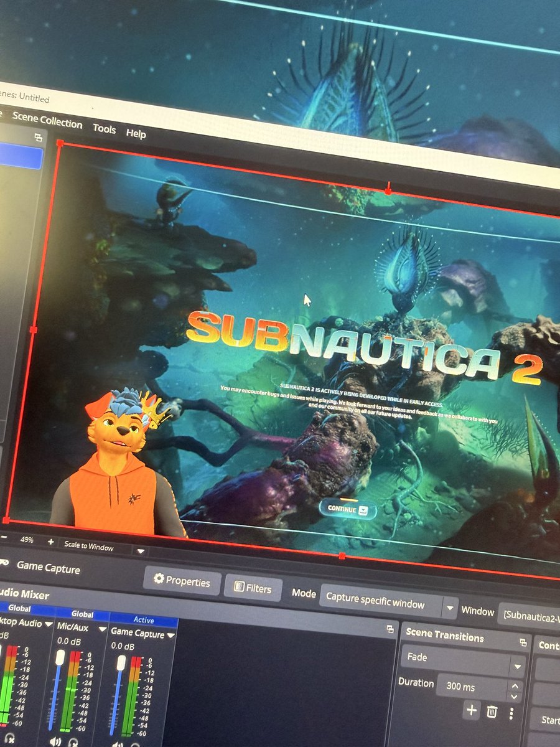Decrease transition duration with down arrow
Viewport: 560px width, 747px height.
(515, 696)
